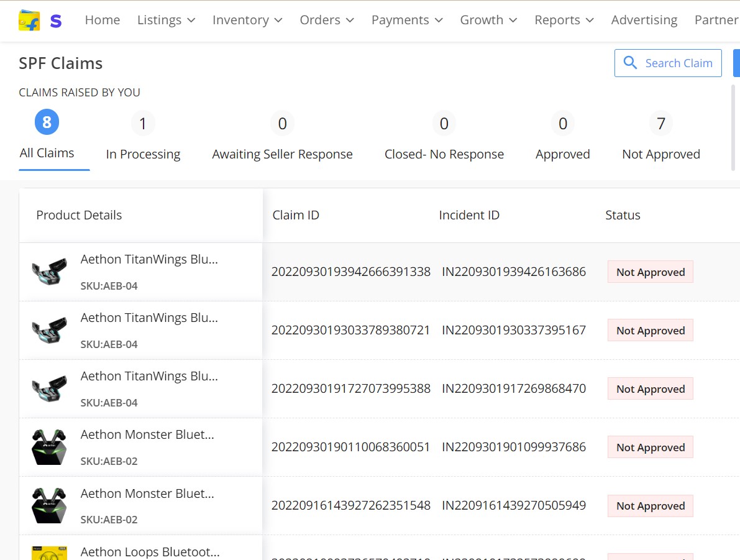Click Not Approved status for incident ending 937686
Viewport: 740px width, 560px height.
(651, 447)
